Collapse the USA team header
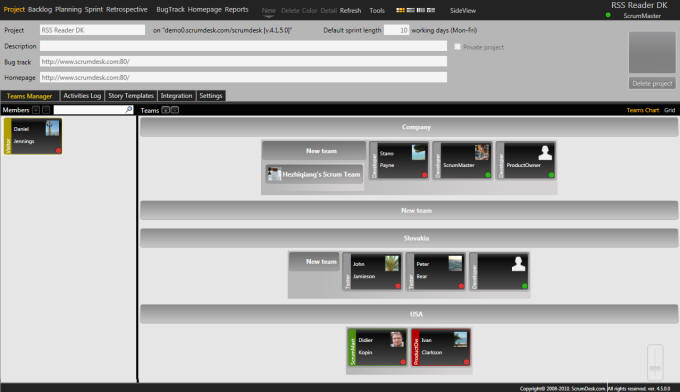Screen dimensions: 680x392 click(x=409, y=314)
